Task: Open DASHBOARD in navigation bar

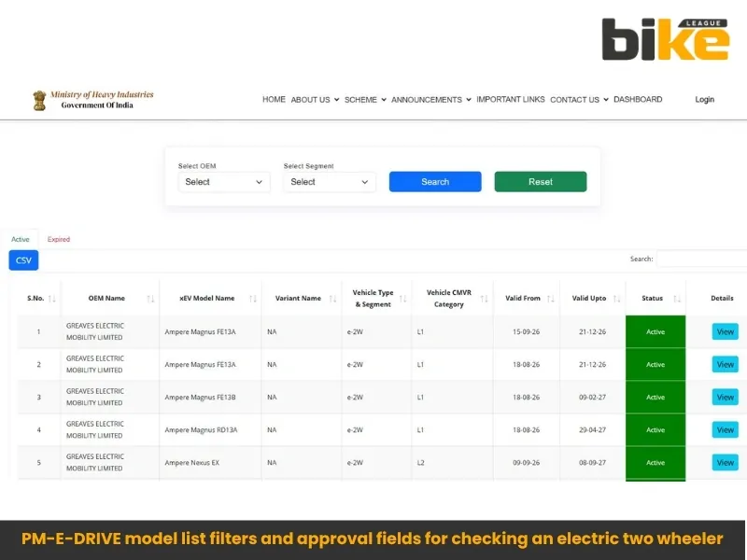Action: click(638, 99)
